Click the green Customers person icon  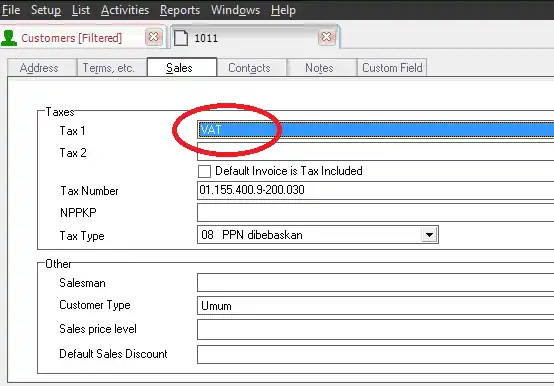click(x=9, y=38)
